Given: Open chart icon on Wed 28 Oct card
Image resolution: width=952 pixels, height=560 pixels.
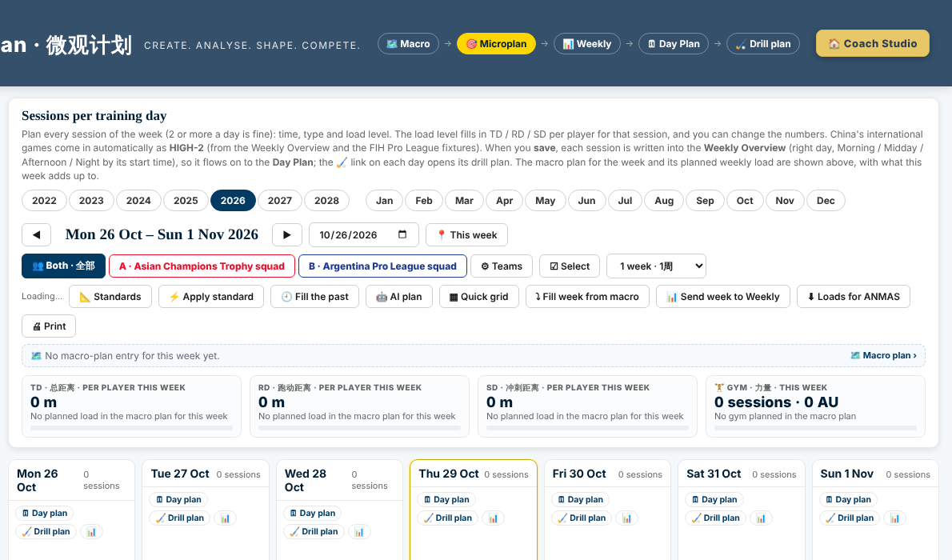Looking at the screenshot, I should coord(359,532).
